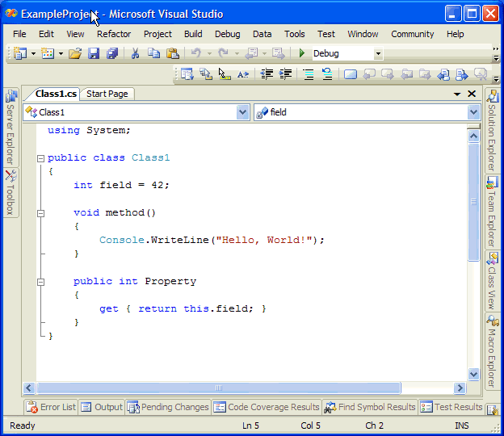504x436 pixels.
Task: Click the Save disk icon
Action: click(94, 53)
